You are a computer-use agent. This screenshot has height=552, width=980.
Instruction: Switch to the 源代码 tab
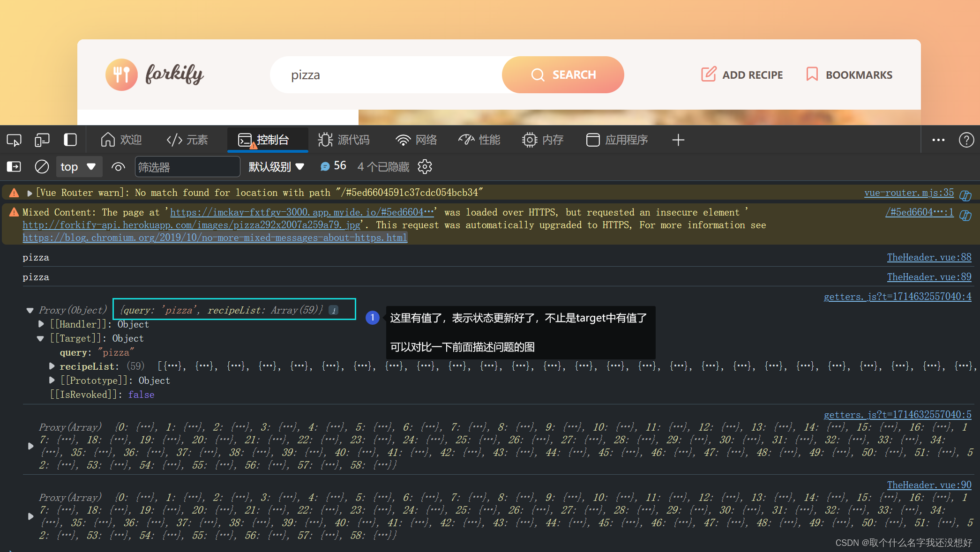pyautogui.click(x=344, y=140)
